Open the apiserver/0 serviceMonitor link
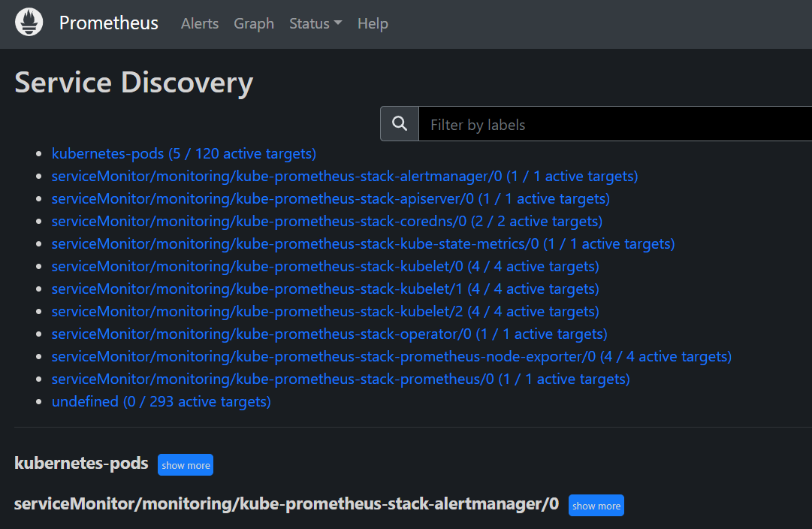The width and height of the screenshot is (812, 529). 331,198
